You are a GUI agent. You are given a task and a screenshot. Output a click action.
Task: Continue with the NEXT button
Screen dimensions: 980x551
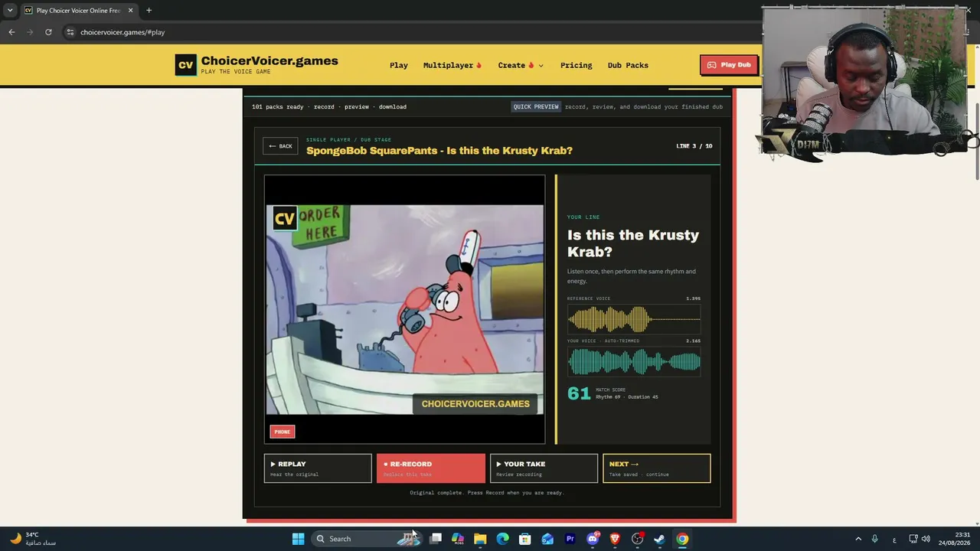[x=656, y=468]
